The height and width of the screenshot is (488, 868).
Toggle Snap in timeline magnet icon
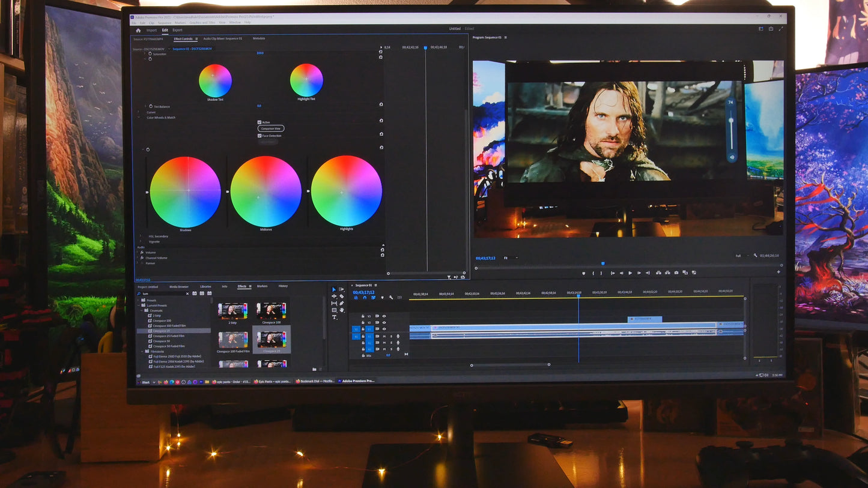(365, 298)
